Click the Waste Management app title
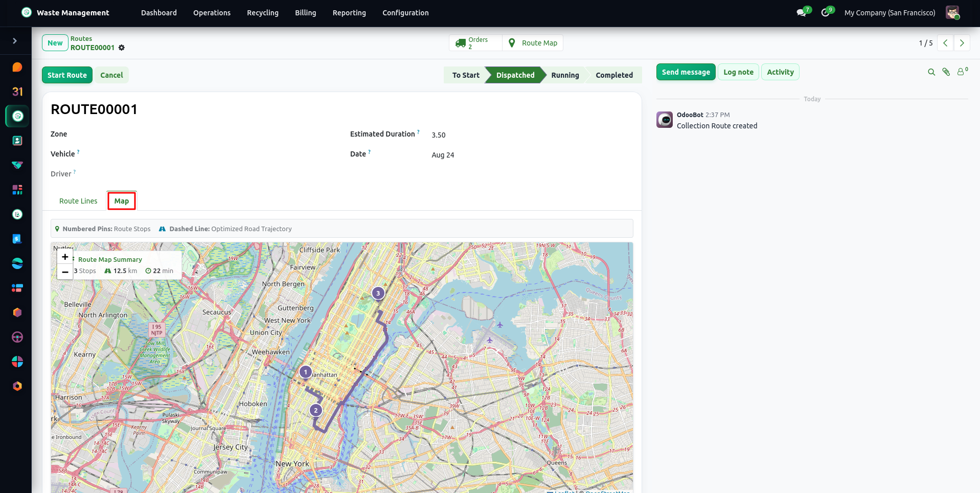Viewport: 980px width, 493px height. [x=73, y=13]
